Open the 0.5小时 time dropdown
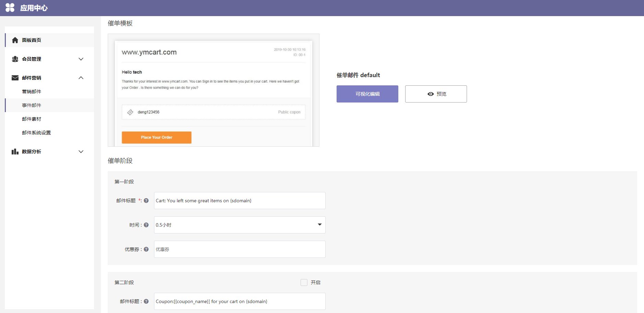 239,225
